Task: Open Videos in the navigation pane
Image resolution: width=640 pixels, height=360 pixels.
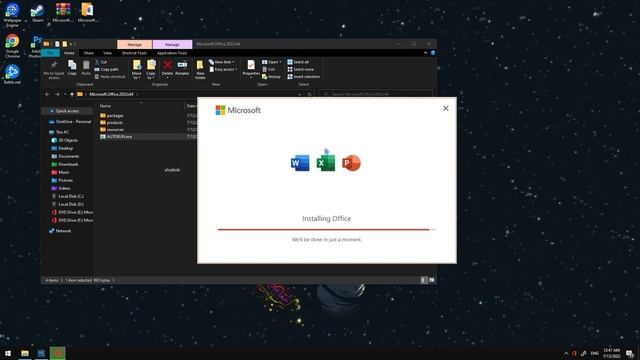Action: click(x=61, y=188)
